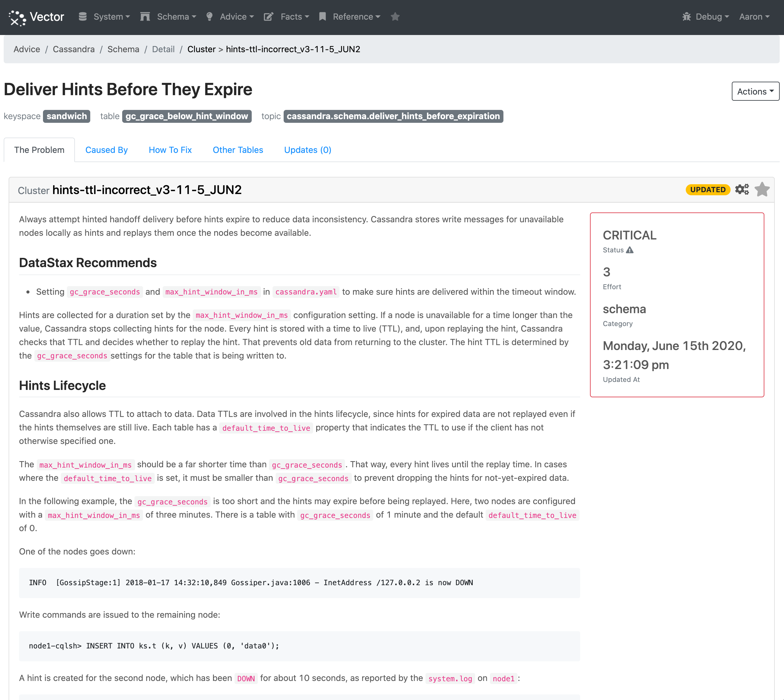The image size is (784, 700).
Task: Click the Advice lightbulb icon
Action: tap(209, 17)
